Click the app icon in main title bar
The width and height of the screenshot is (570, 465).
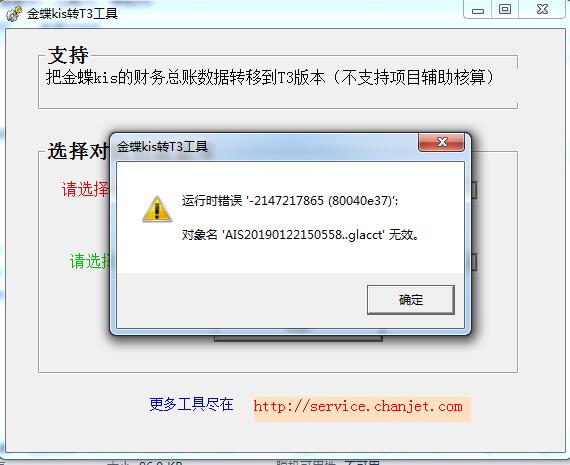tap(14, 14)
